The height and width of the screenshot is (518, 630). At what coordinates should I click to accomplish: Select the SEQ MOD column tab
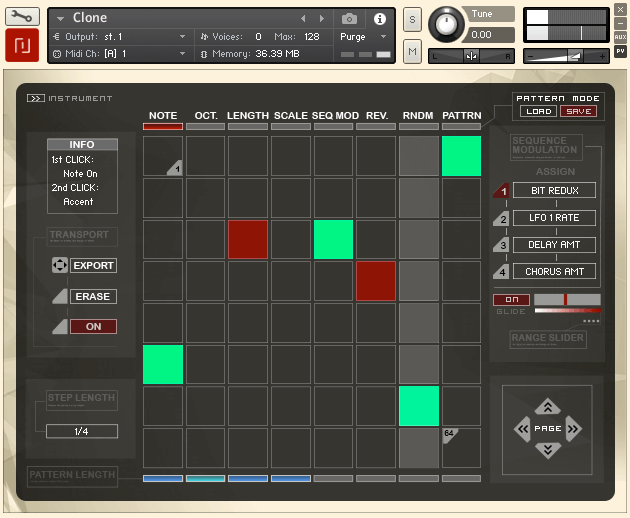(334, 116)
